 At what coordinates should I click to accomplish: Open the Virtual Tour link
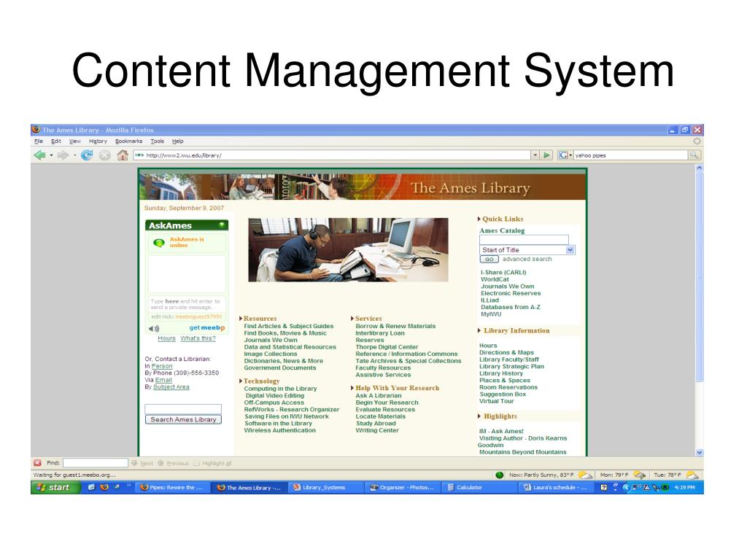(x=496, y=401)
